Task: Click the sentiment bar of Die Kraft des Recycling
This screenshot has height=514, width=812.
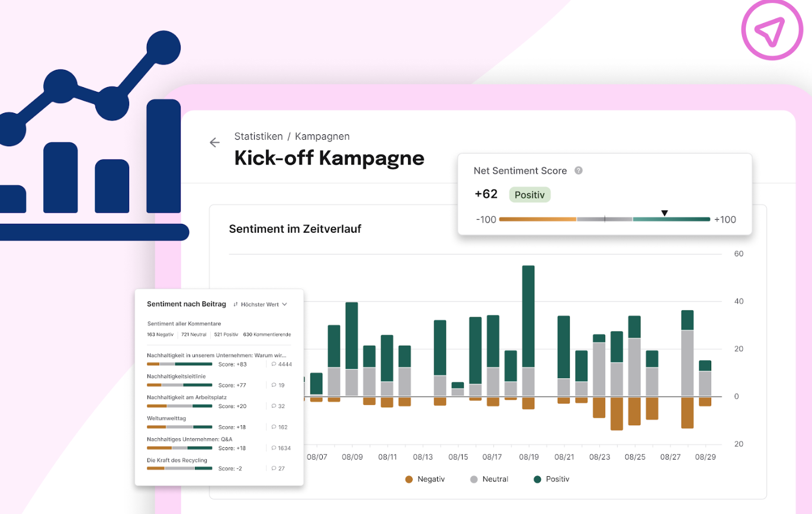Action: click(x=179, y=468)
